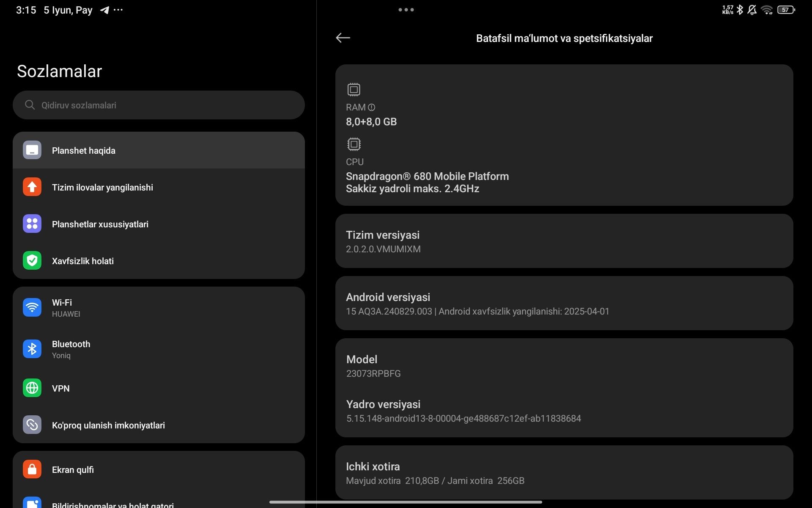Tap the green shield Xavfsizlik icon
Screen dimensions: 812x508
point(32,261)
